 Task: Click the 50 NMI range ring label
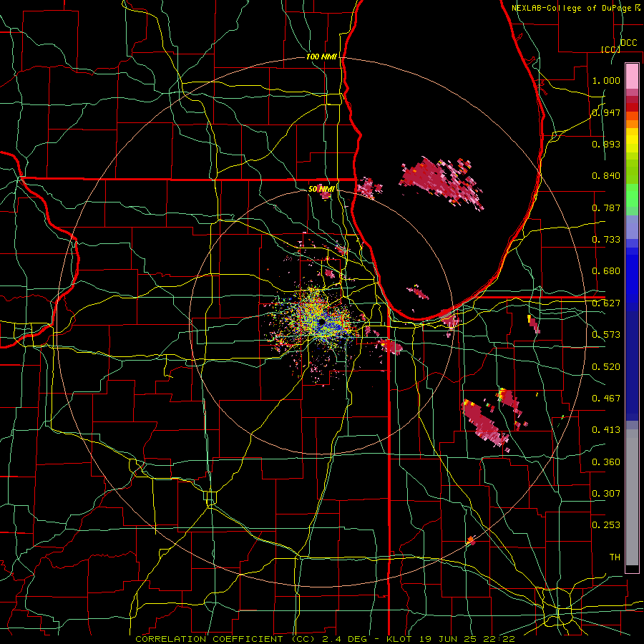[x=321, y=189]
